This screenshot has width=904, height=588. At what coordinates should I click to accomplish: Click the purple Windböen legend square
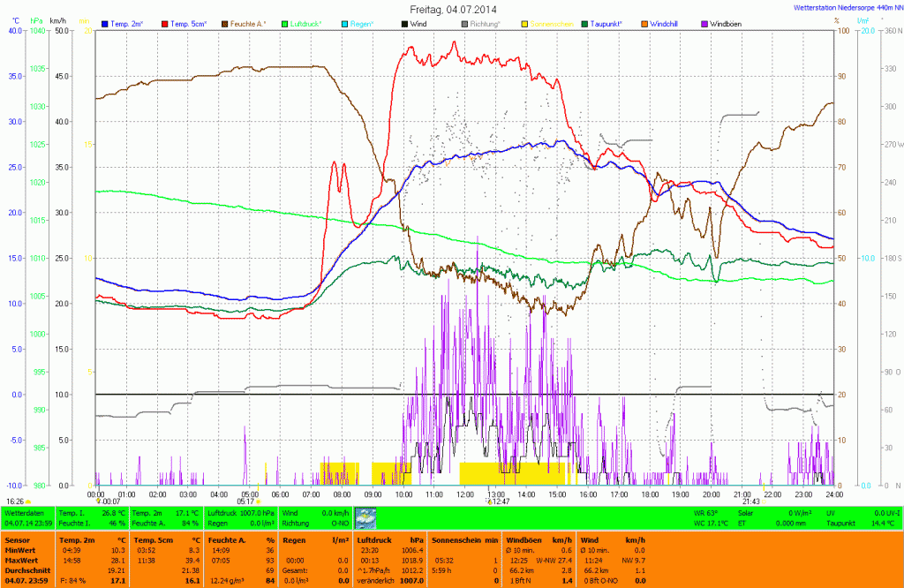point(704,22)
